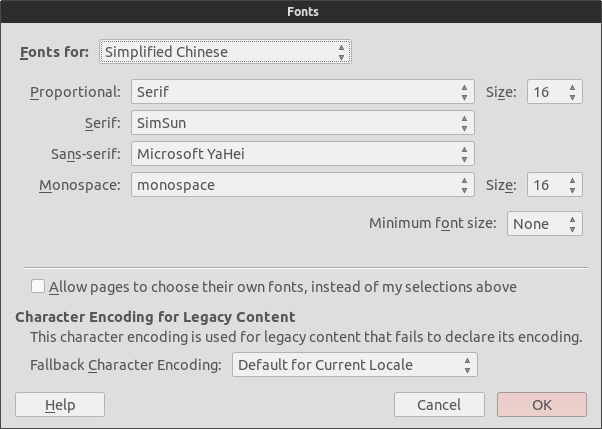Click the spinner arrows on Serif dropdown
The width and height of the screenshot is (602, 429).
click(465, 123)
